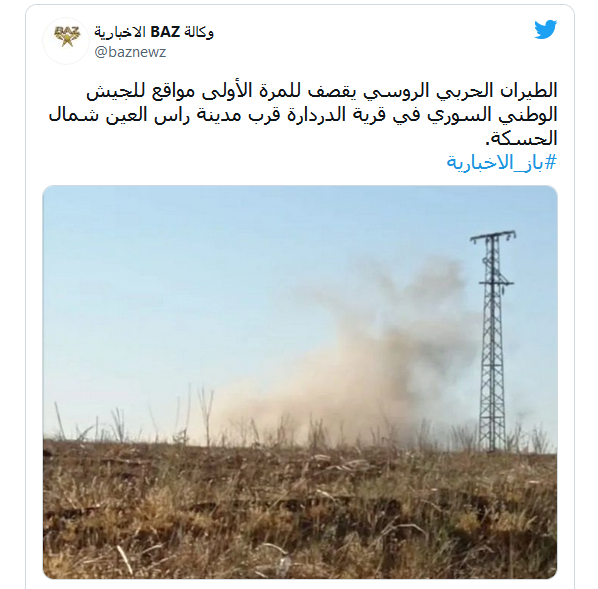Open the وكالة BAZ الاخبارية display name
This screenshot has width=598, height=589.
(154, 32)
